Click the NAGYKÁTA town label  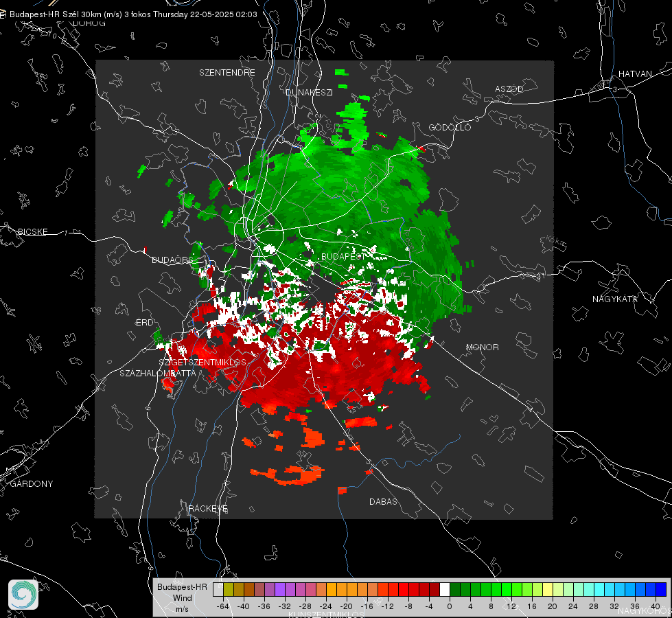[x=615, y=299]
